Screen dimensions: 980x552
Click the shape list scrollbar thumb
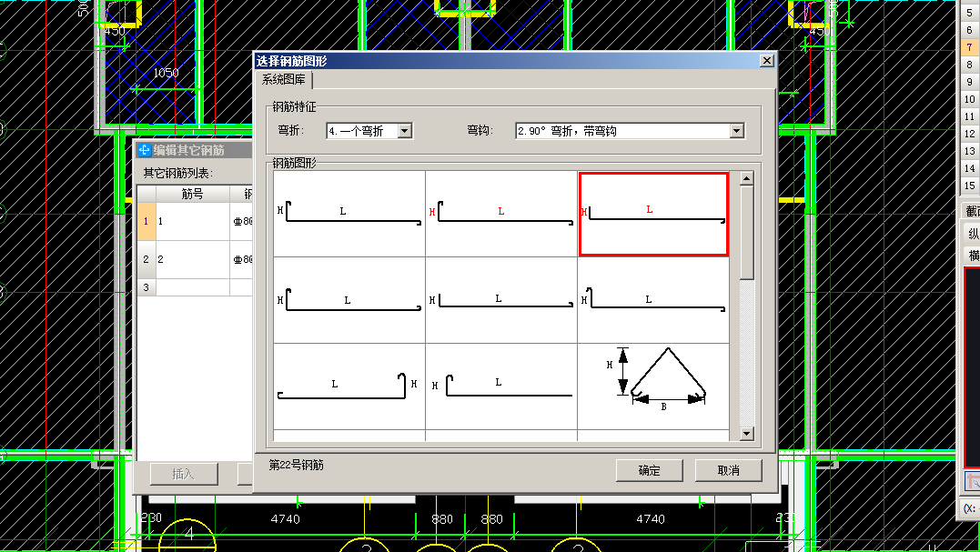tap(746, 232)
